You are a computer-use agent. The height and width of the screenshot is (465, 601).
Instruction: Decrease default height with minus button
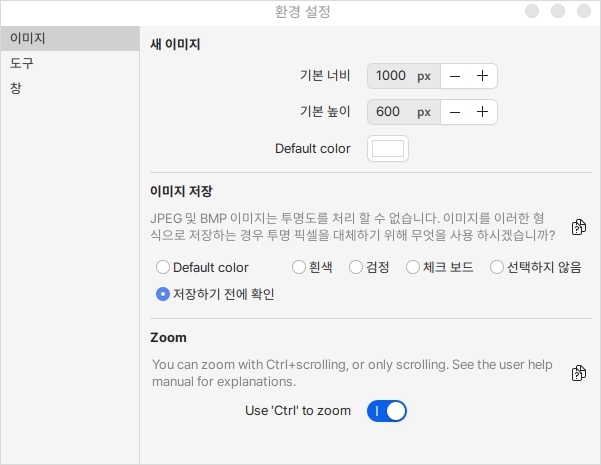pyautogui.click(x=455, y=112)
